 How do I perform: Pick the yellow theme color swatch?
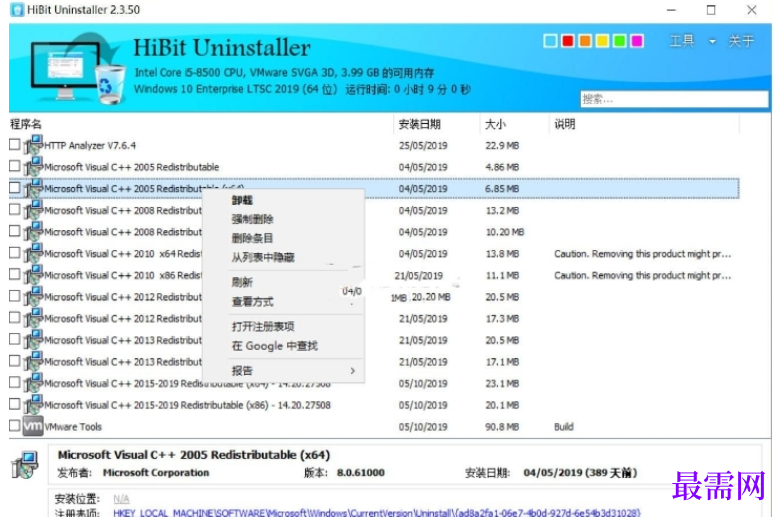pos(602,41)
